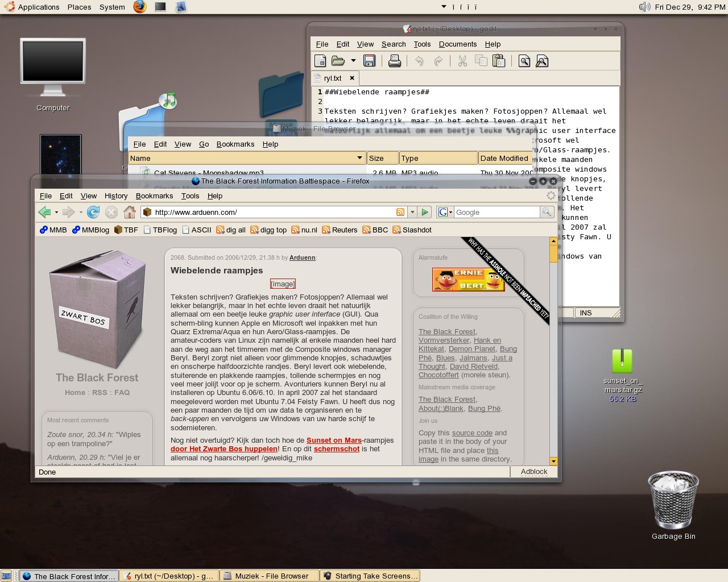
Task: Click RSS feed icon in Firefox URL bar
Action: (400, 212)
